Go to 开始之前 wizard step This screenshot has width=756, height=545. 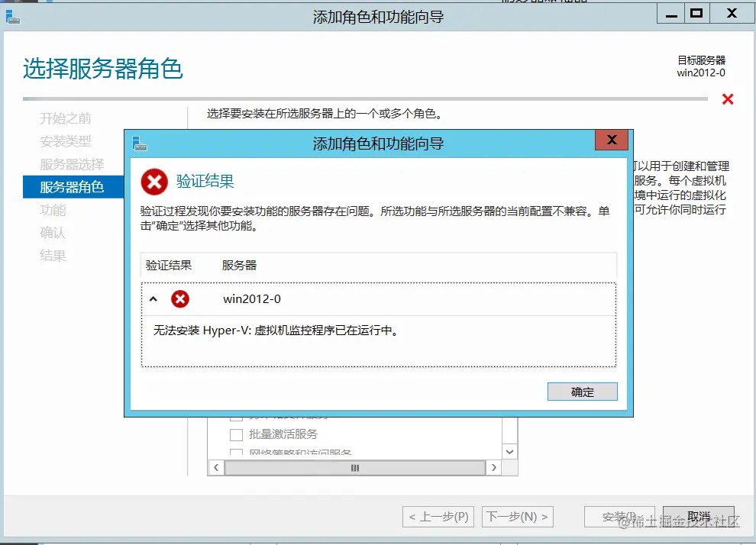click(66, 118)
